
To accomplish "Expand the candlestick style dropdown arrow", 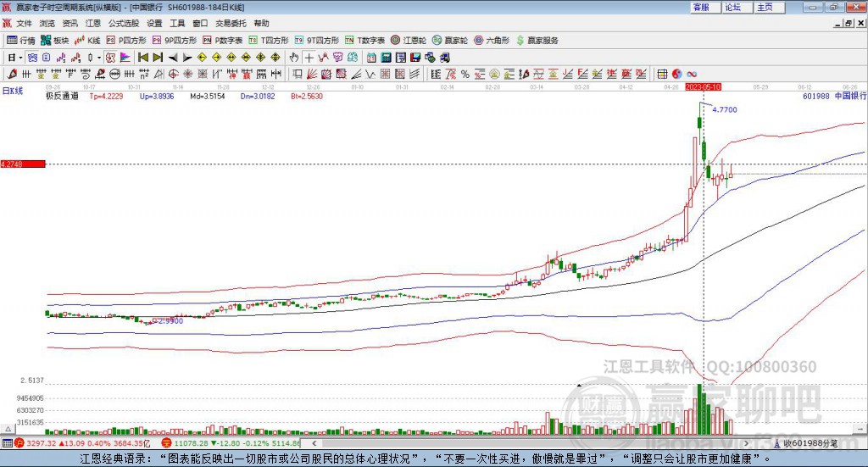I will pos(99,58).
